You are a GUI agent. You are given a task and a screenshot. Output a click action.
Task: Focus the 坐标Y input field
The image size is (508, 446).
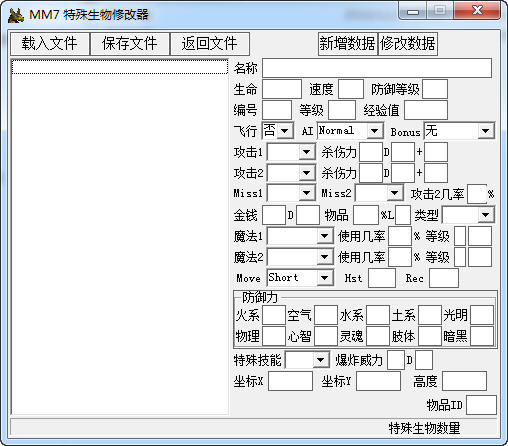pos(378,381)
